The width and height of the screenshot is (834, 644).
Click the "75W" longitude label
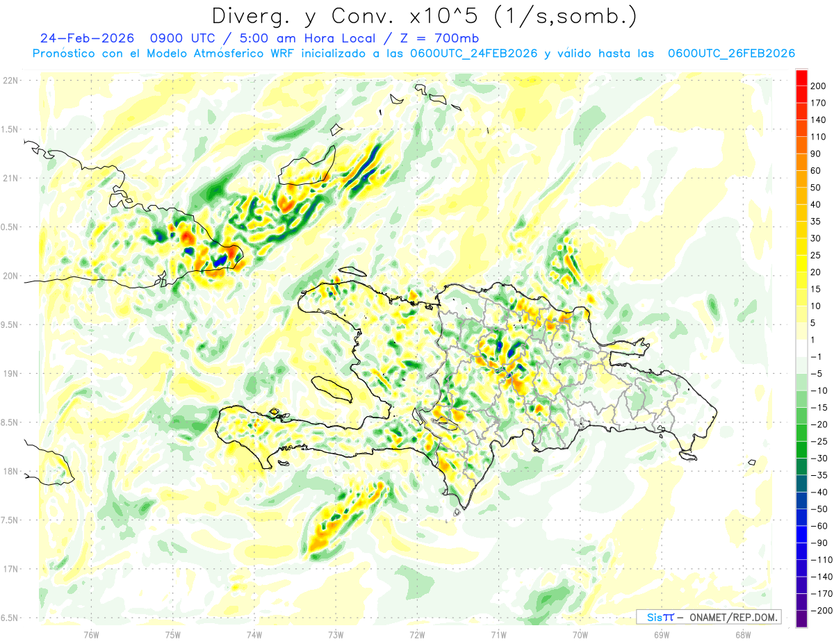tap(172, 634)
